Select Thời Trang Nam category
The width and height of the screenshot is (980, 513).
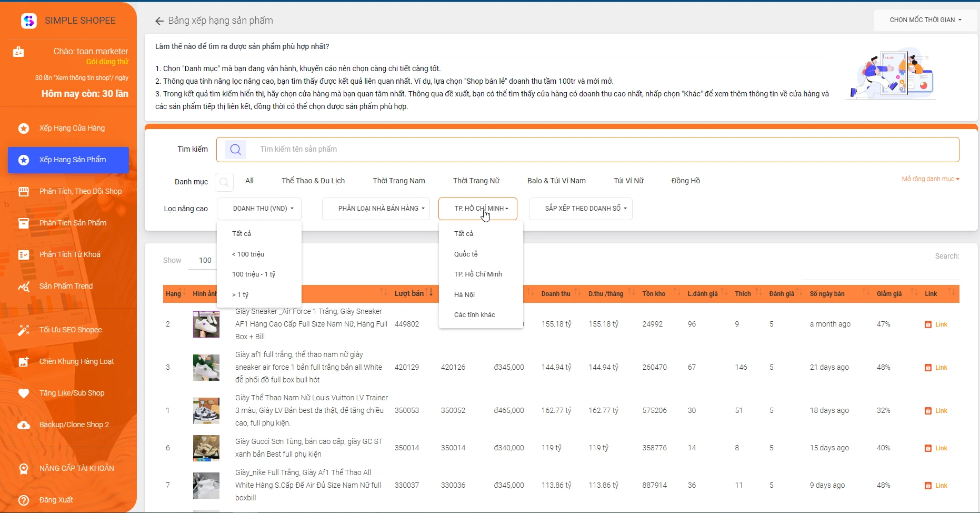point(399,181)
